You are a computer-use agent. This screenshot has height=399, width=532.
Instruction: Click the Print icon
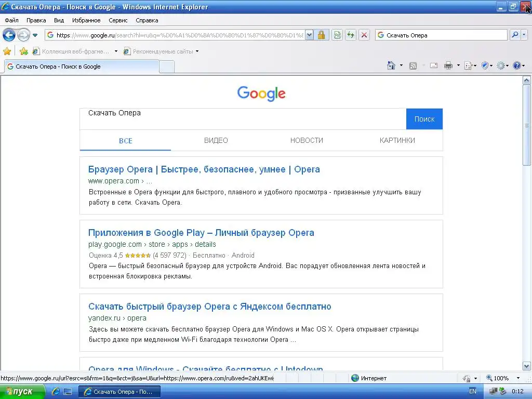click(x=448, y=65)
